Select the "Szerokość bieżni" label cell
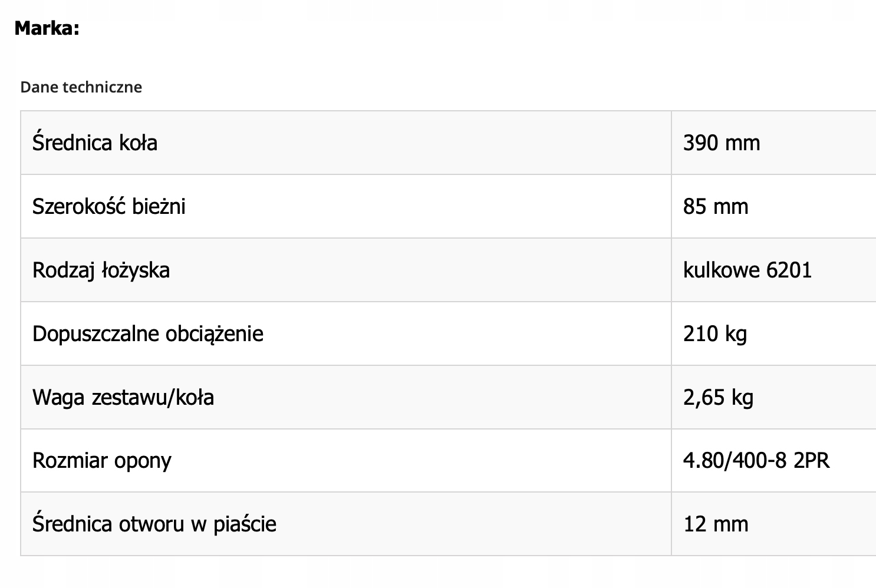 (109, 206)
